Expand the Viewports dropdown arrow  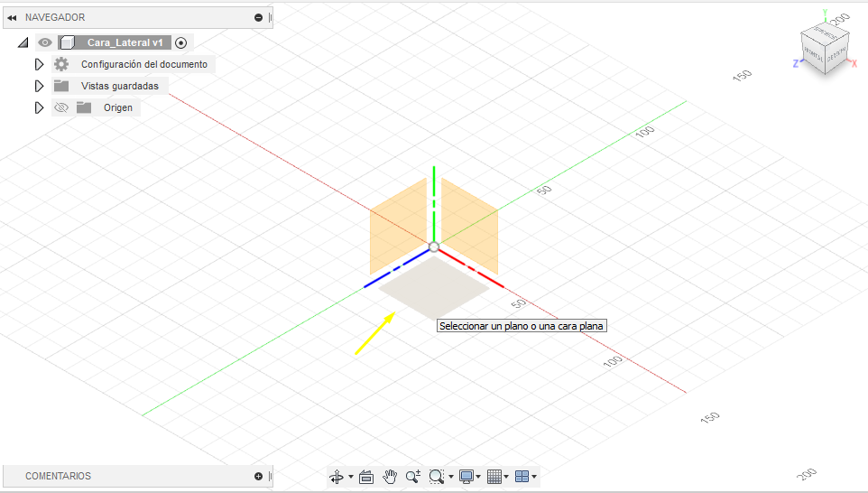(534, 477)
